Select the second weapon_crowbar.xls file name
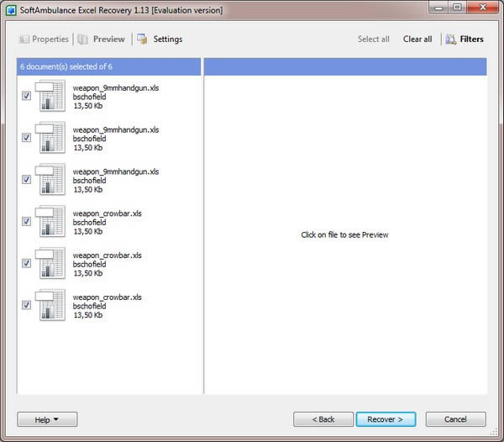 [x=108, y=255]
